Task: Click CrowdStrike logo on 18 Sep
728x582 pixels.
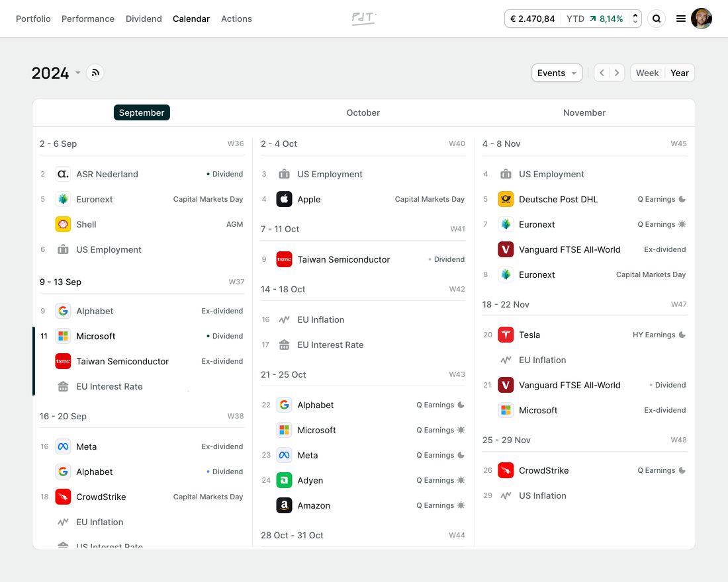Action: coord(63,497)
